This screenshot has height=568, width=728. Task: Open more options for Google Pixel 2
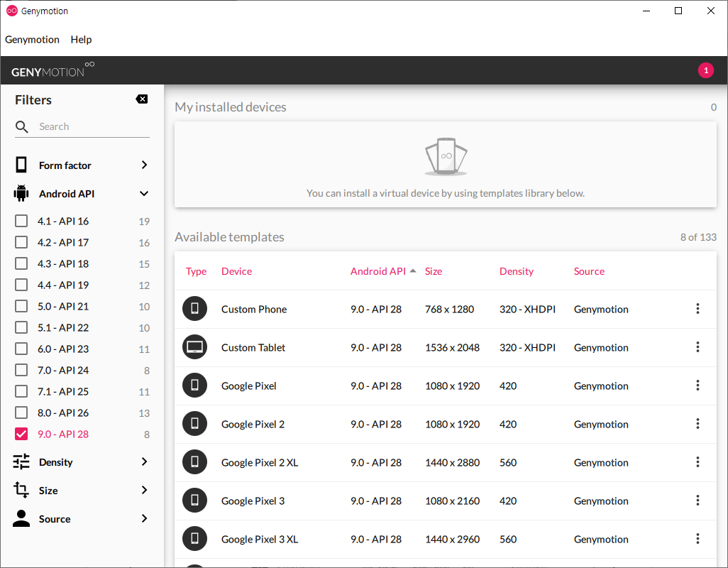(697, 424)
